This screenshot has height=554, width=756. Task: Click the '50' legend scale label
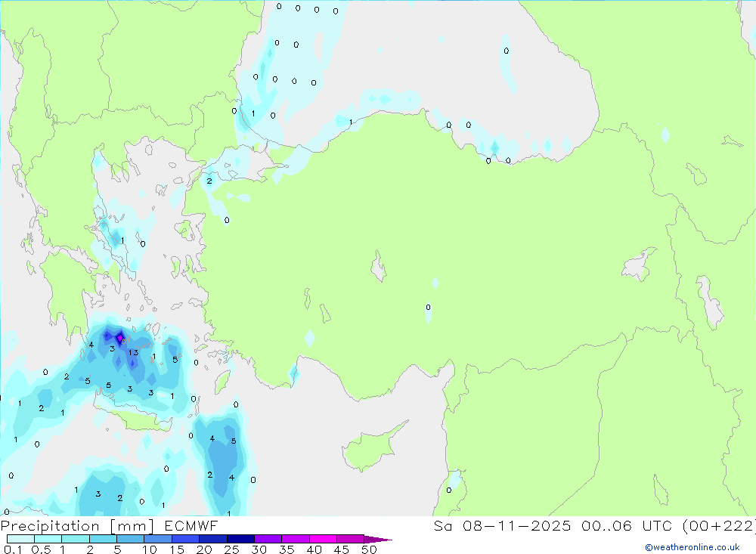(x=369, y=549)
